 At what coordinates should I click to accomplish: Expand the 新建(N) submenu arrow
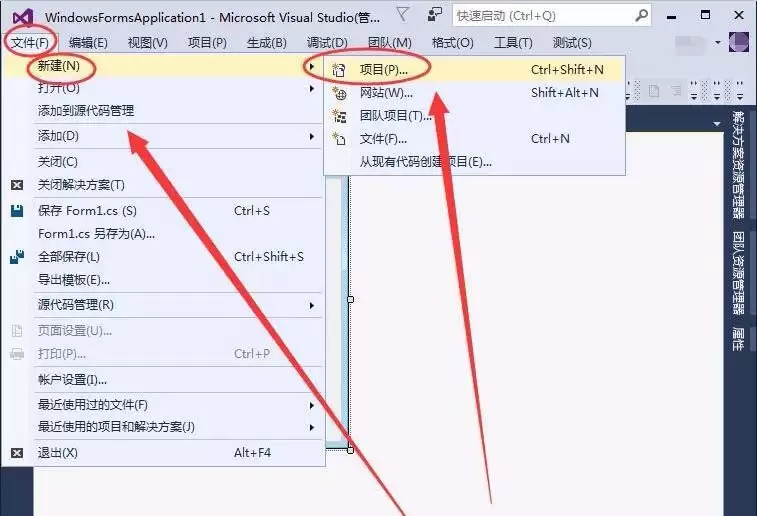[312, 66]
